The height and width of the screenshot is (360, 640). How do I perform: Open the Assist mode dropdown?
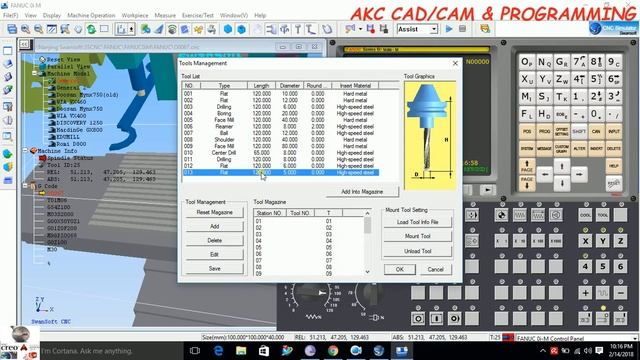click(434, 29)
